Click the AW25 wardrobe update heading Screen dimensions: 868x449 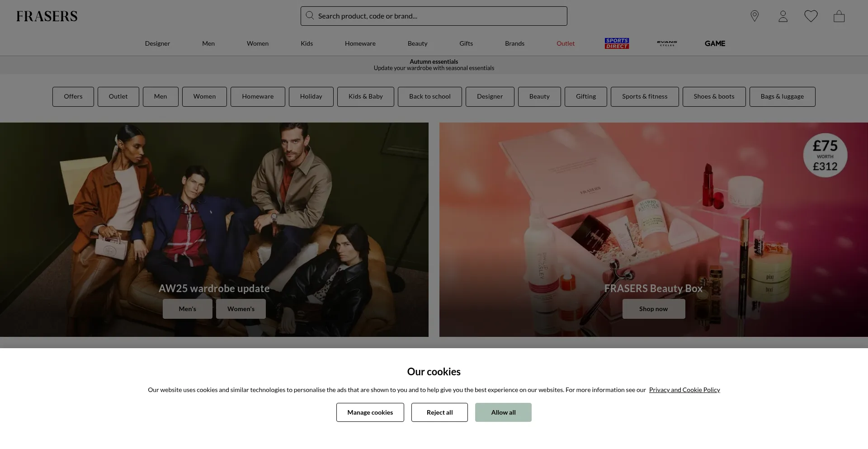(x=214, y=288)
